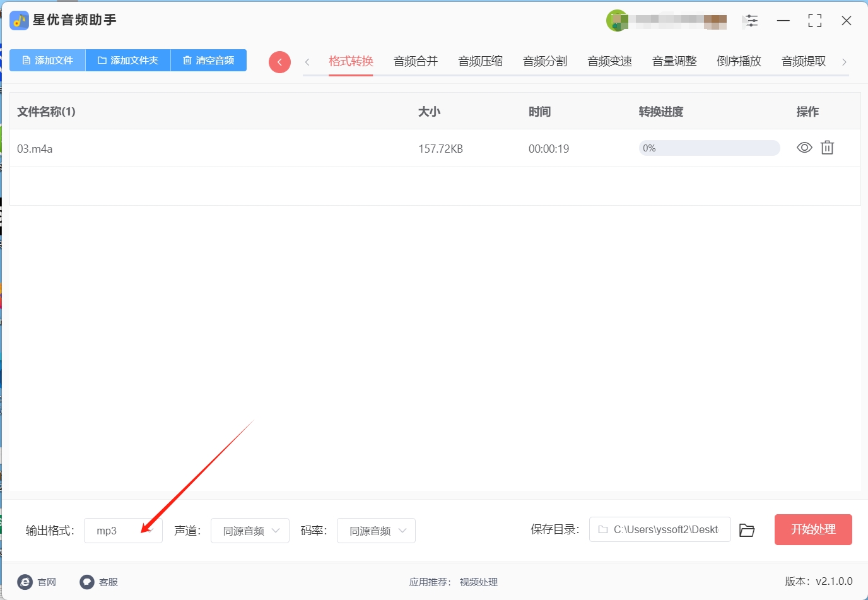Click the 版本: v2.1.0.0 text
Viewport: 868px width, 600px height.
(818, 582)
